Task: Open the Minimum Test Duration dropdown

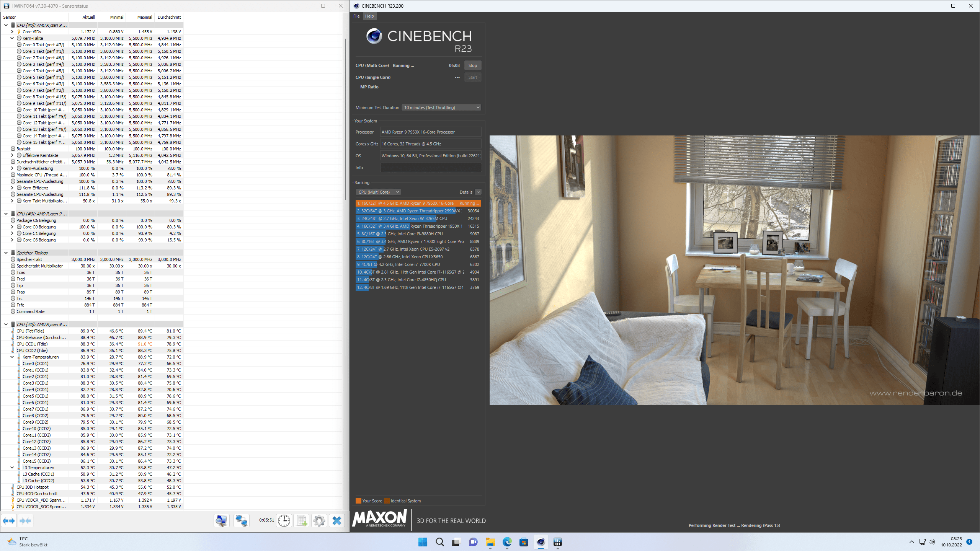Action: (441, 108)
